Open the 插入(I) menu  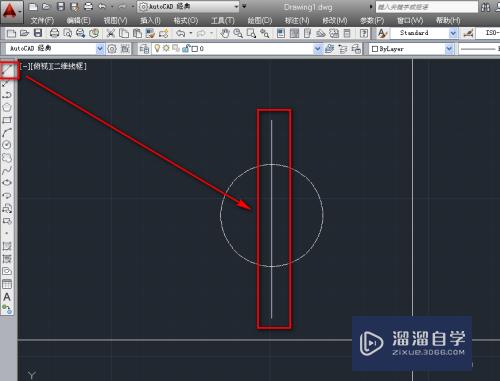pyautogui.click(x=150, y=21)
